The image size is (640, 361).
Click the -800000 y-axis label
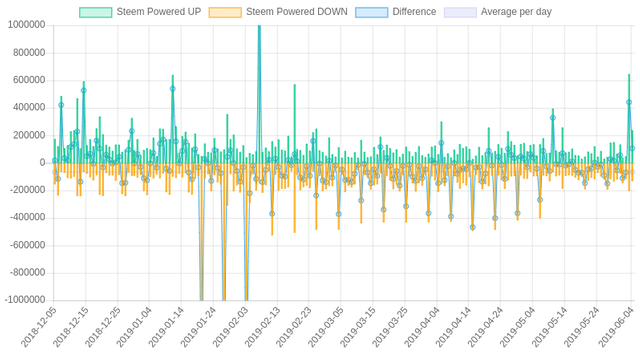27,272
